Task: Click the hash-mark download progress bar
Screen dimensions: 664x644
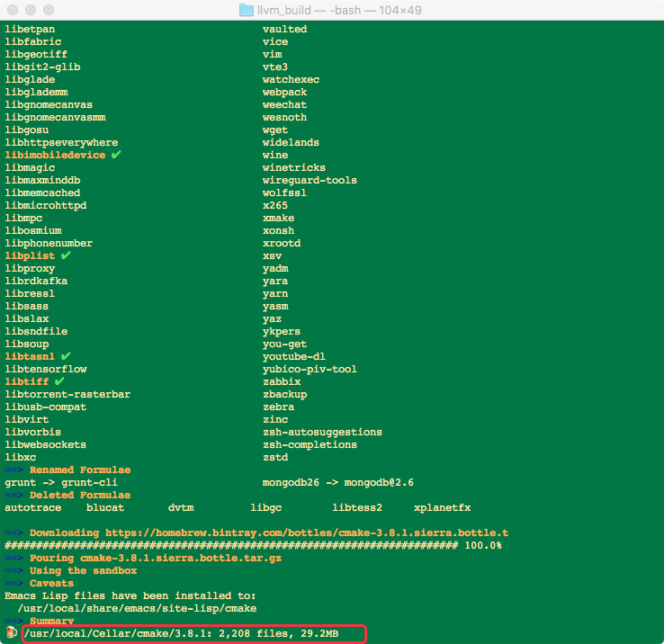Action: (x=231, y=545)
